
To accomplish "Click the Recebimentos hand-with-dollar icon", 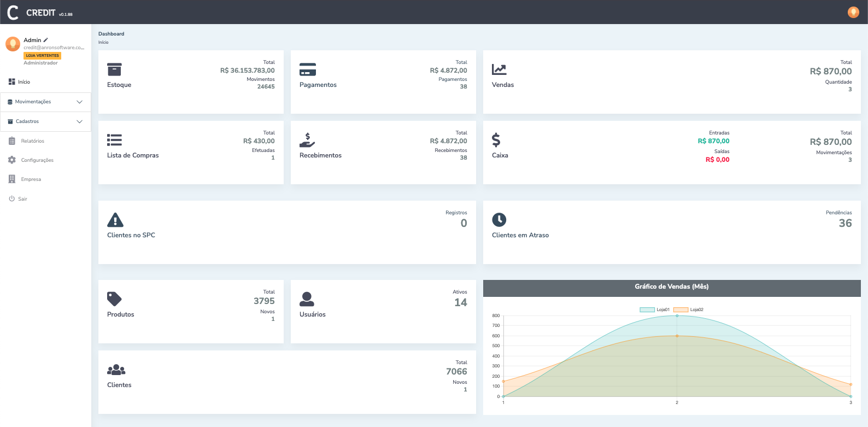I will click(307, 140).
